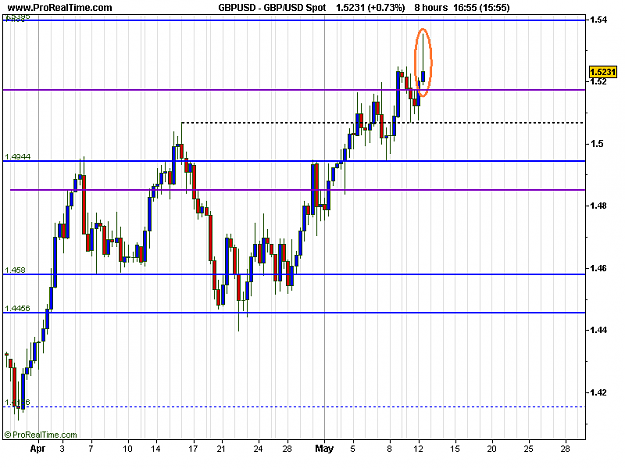The image size is (625, 469).
Task: Select the purple horizontal line above 1.48
Action: point(297,190)
